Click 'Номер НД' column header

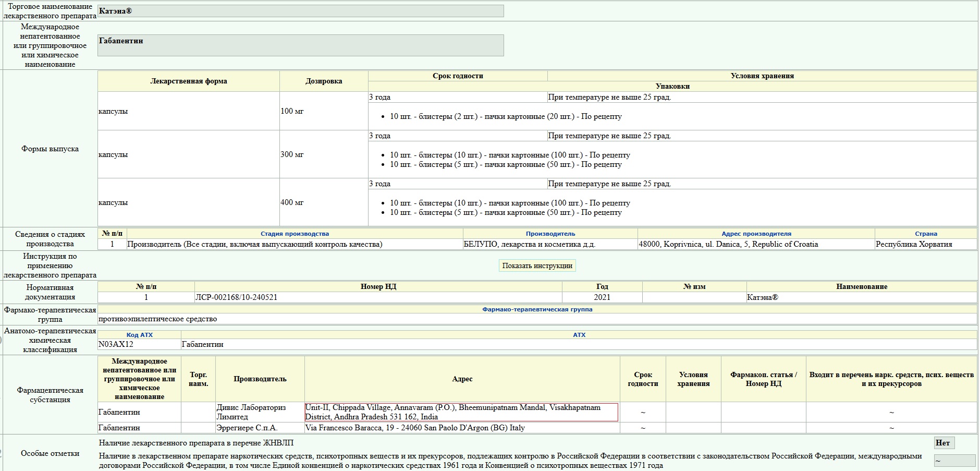(x=378, y=286)
